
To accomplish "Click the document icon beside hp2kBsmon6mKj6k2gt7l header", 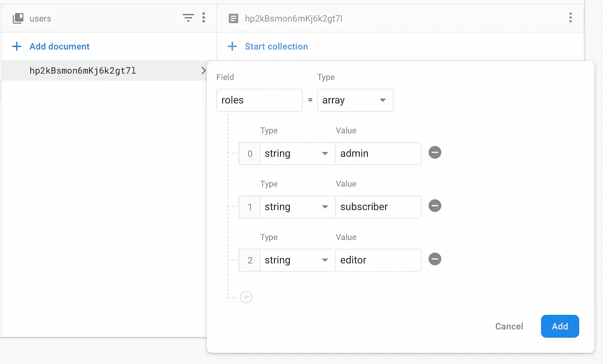I will (x=233, y=18).
